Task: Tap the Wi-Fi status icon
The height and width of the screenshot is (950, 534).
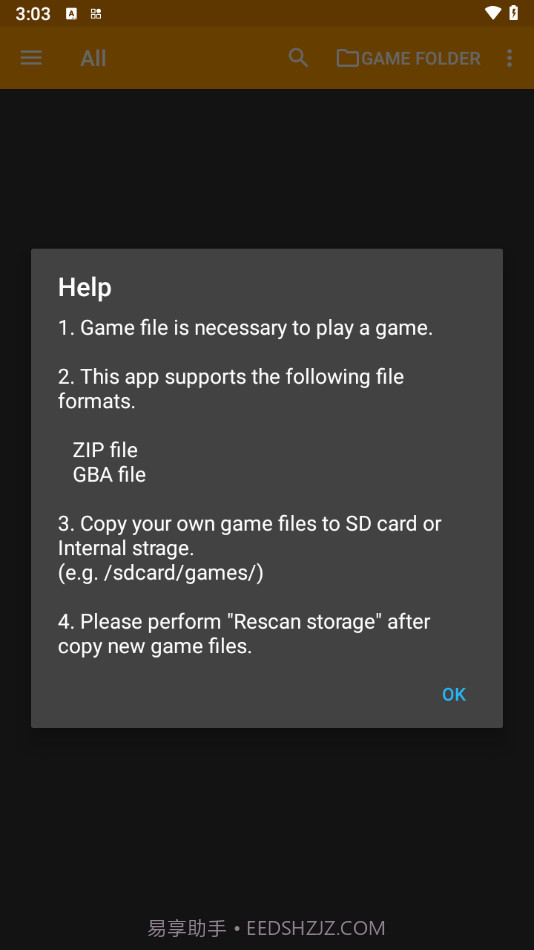Action: click(x=493, y=13)
